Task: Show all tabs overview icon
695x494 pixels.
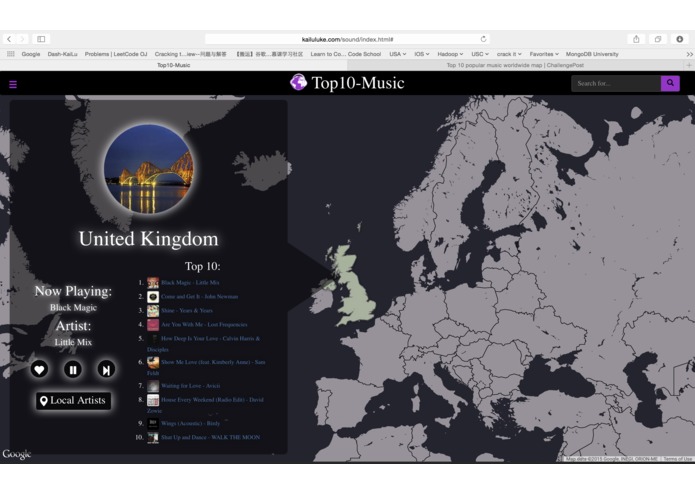Action: [658, 39]
